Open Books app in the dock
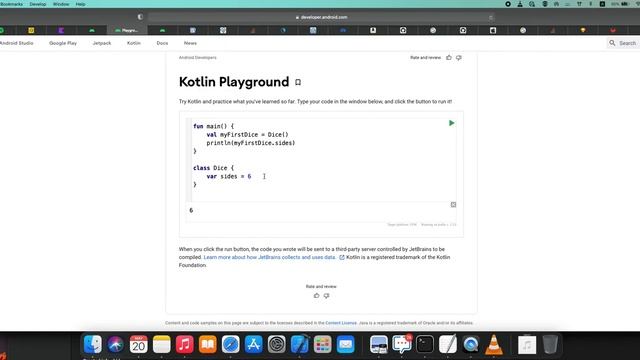 tap(207, 344)
